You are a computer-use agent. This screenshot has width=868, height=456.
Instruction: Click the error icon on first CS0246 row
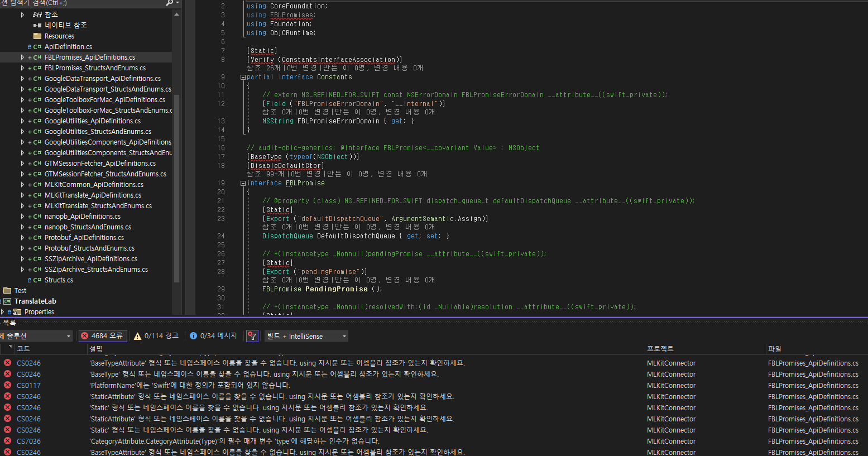coord(7,363)
